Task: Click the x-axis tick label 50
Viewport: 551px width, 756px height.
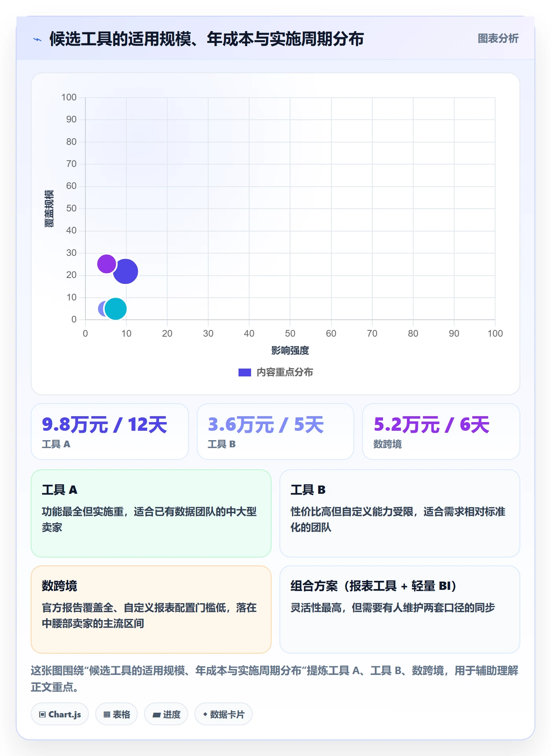Action: click(290, 334)
